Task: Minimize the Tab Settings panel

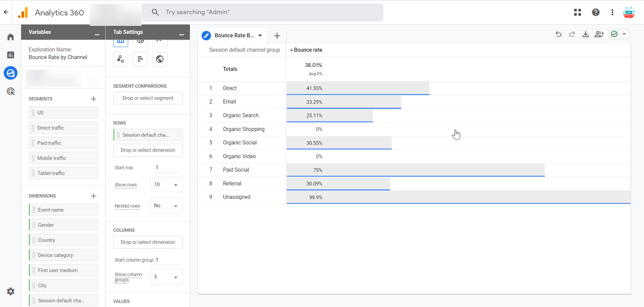Action: pos(181,35)
